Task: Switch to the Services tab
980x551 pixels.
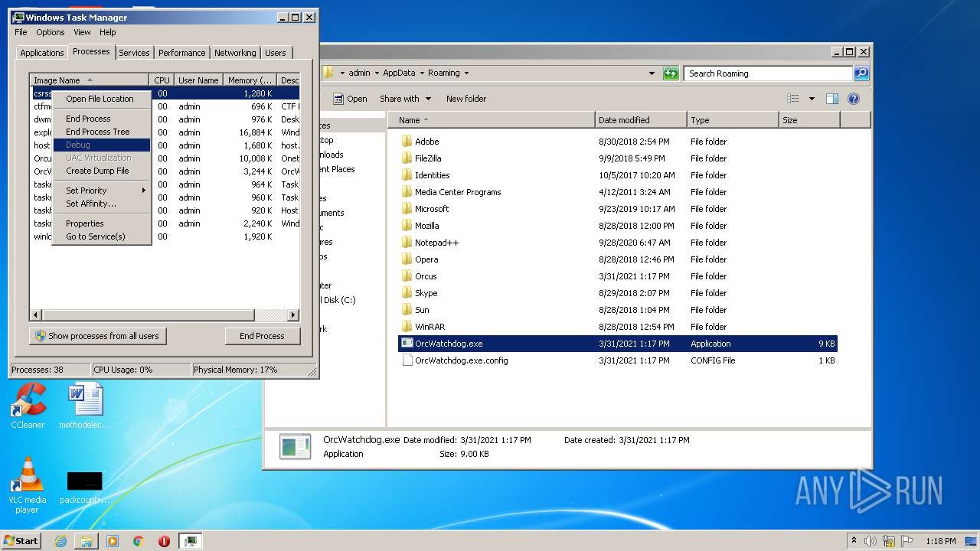Action: click(x=134, y=53)
